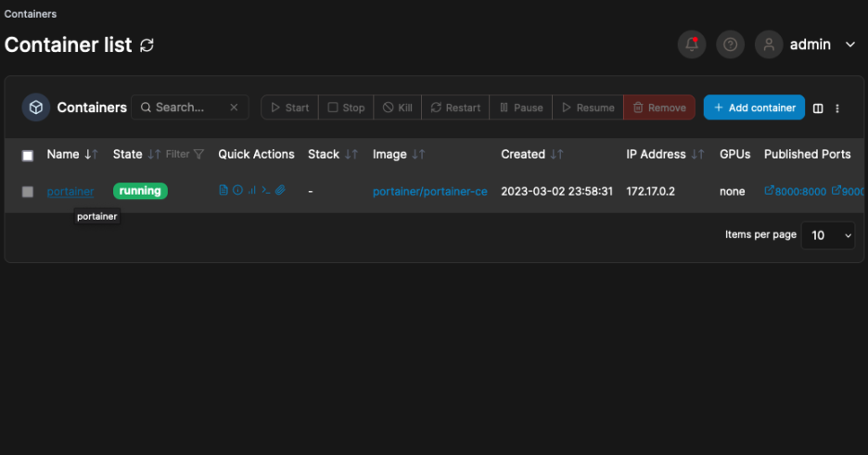Image resolution: width=868 pixels, height=455 pixels.
Task: Sort the table by Name
Action: tap(72, 154)
